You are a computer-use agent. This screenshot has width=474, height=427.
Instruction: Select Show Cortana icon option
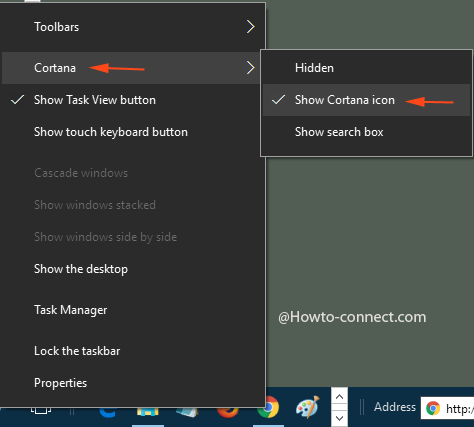(x=366, y=100)
